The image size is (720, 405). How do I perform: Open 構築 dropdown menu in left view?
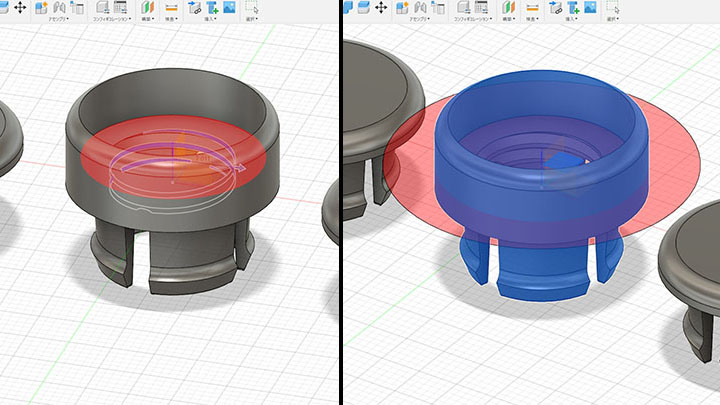(147, 19)
